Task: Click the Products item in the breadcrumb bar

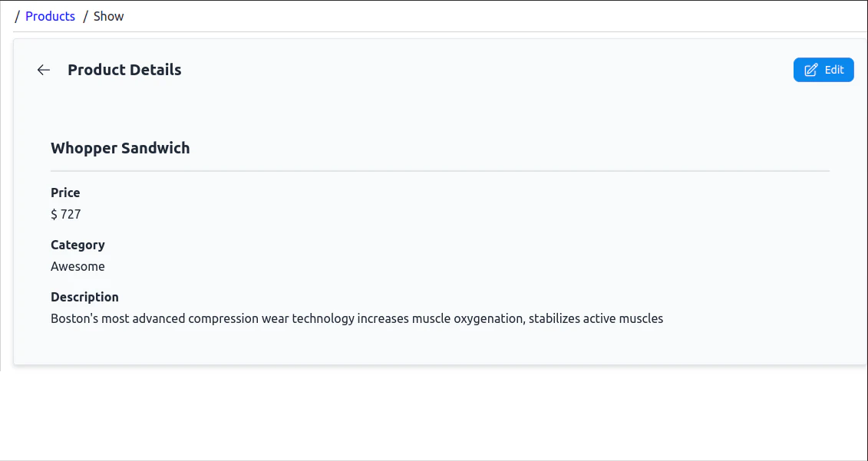Action: 50,16
